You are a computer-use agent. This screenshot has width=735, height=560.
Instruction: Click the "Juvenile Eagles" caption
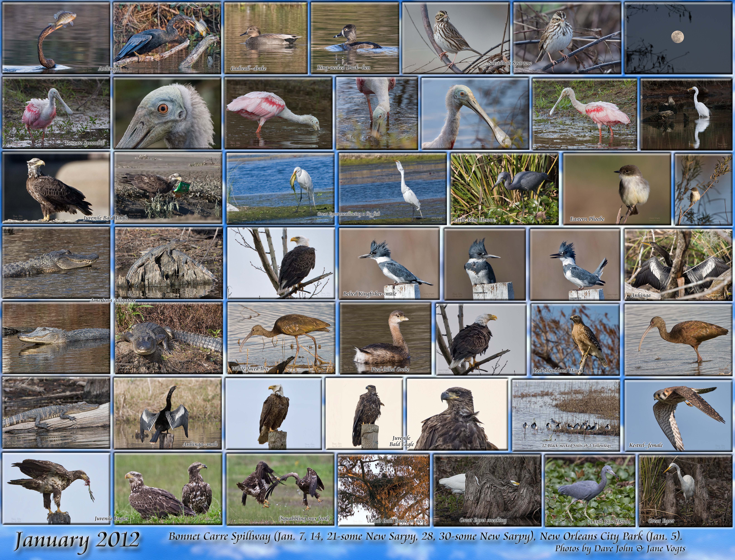coord(111,519)
